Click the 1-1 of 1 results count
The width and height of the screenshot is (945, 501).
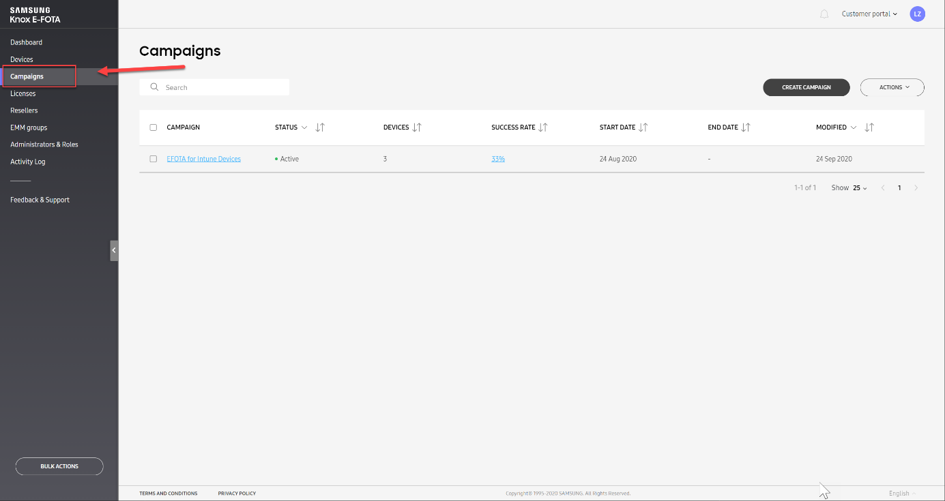point(805,188)
